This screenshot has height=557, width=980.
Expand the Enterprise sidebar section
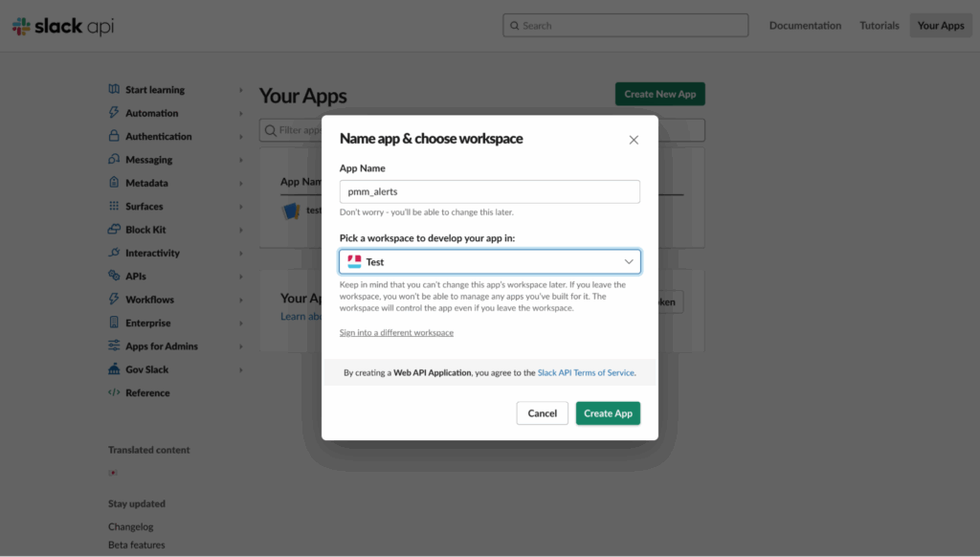240,323
